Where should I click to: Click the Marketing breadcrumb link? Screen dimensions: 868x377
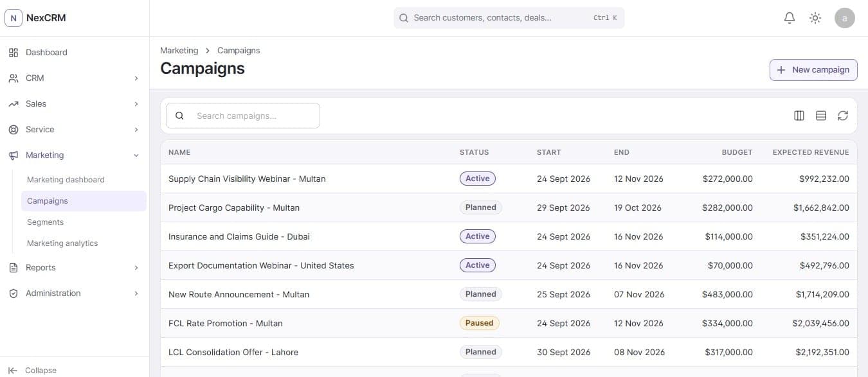pos(179,50)
